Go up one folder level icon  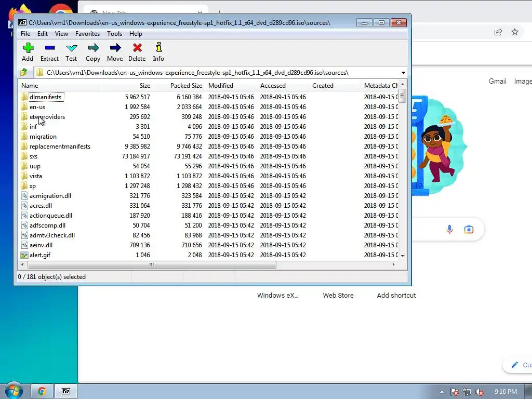click(24, 72)
